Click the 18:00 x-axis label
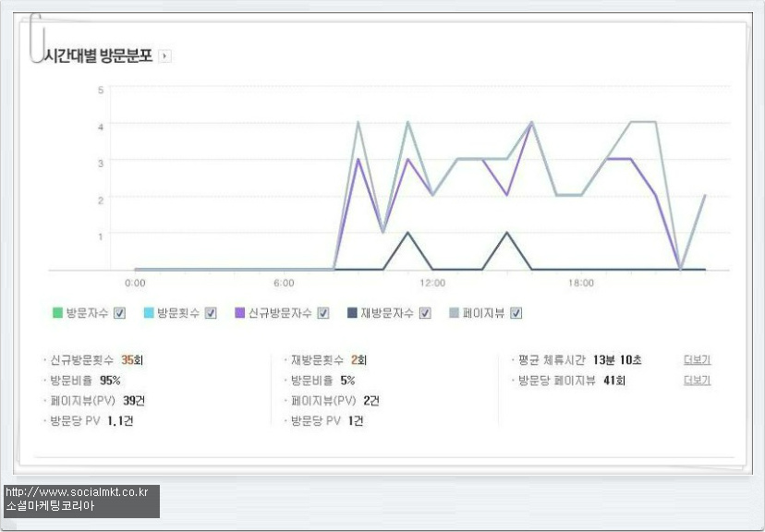The width and height of the screenshot is (765, 532). [581, 283]
